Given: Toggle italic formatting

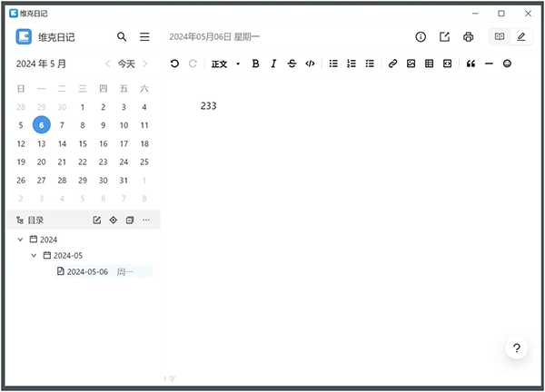Looking at the screenshot, I should (272, 64).
